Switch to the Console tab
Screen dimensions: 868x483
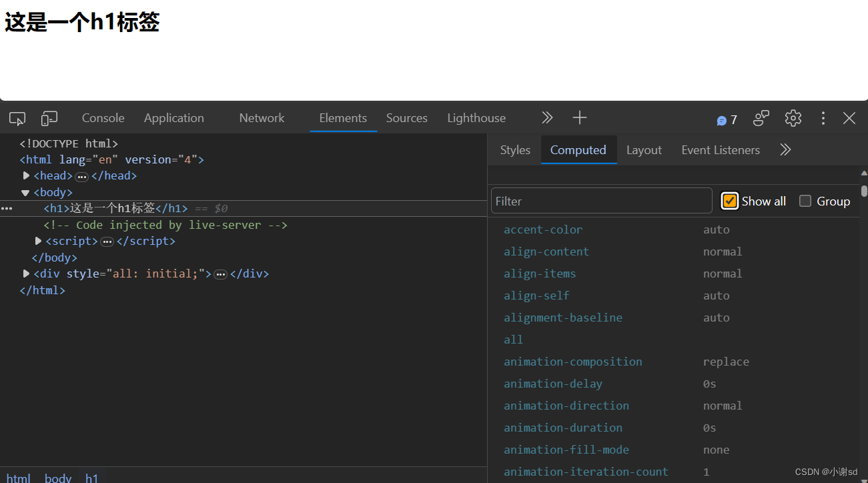103,118
